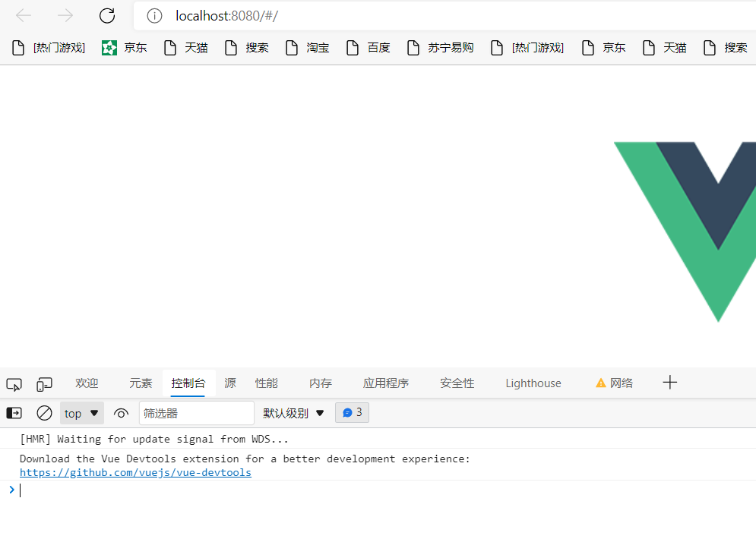Switch to 元素 DevTools tab
The image size is (756, 539).
[141, 383]
